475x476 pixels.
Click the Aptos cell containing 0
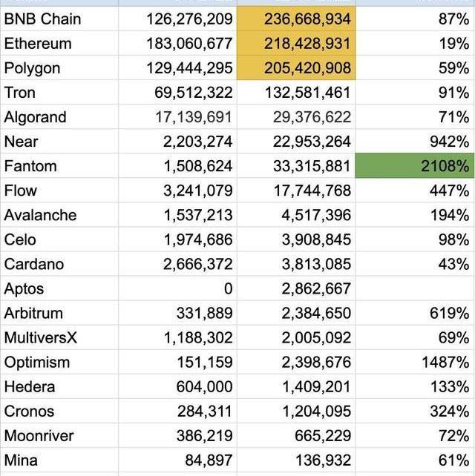tap(177, 288)
